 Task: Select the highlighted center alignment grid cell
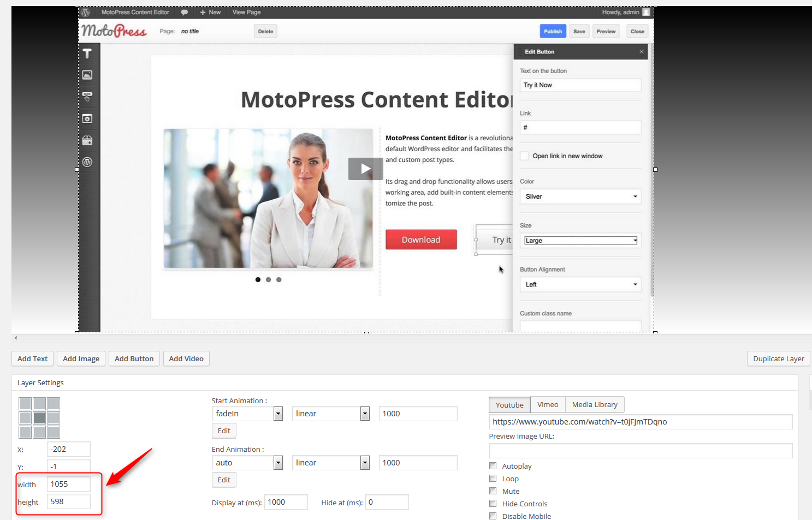[x=39, y=418]
